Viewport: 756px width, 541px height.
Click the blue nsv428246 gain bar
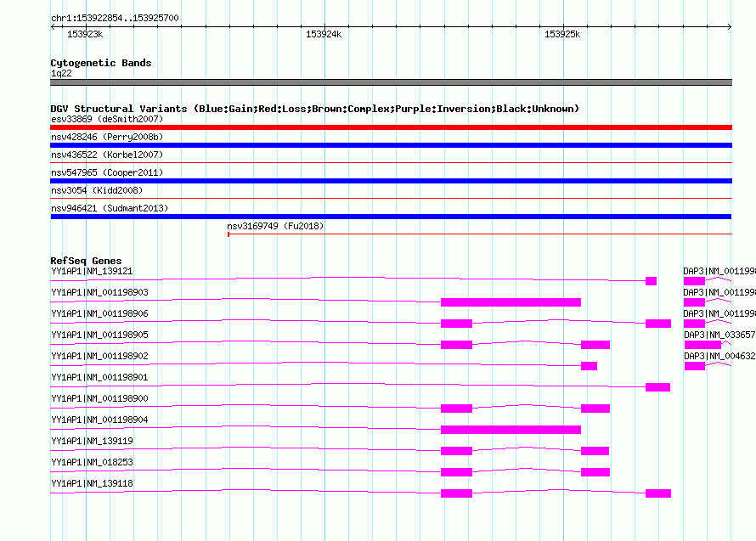click(391, 145)
